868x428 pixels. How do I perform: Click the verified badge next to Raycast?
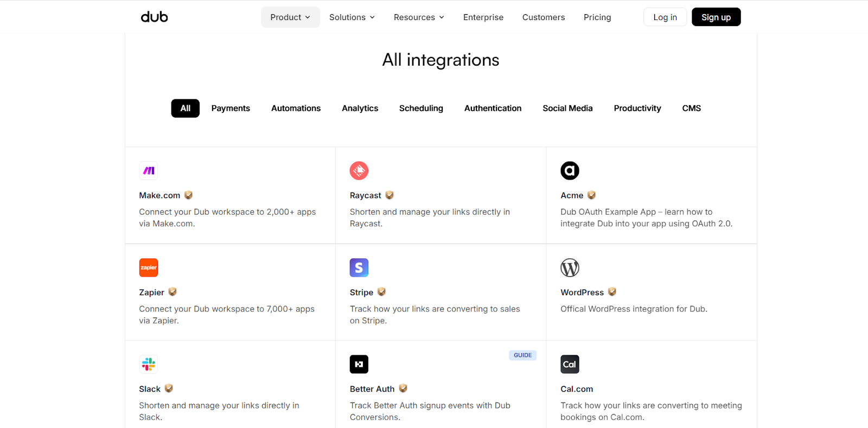point(390,195)
